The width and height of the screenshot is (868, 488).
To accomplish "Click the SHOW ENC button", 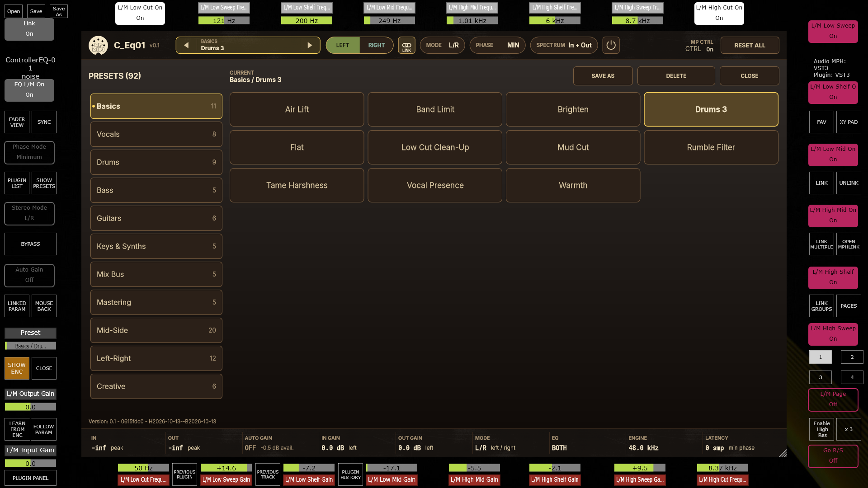I will point(17,368).
